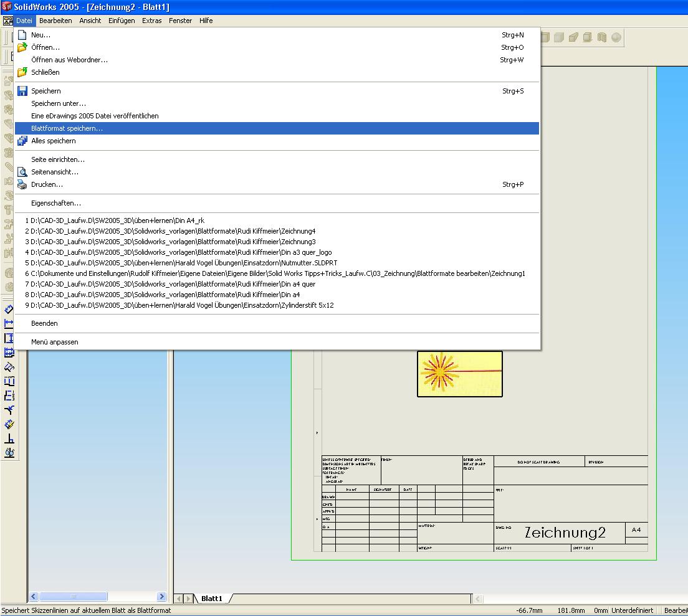The width and height of the screenshot is (688, 616).
Task: Select the horizontal dimension tool
Action: 9,324
